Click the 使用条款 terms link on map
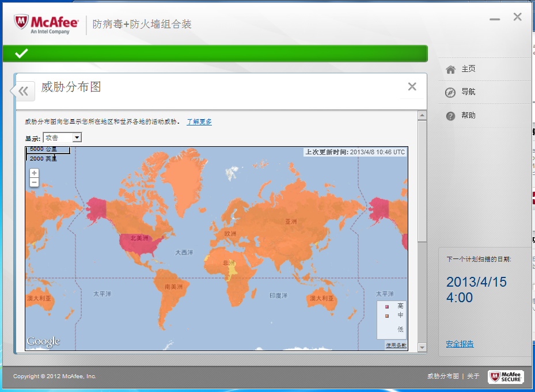 396,345
